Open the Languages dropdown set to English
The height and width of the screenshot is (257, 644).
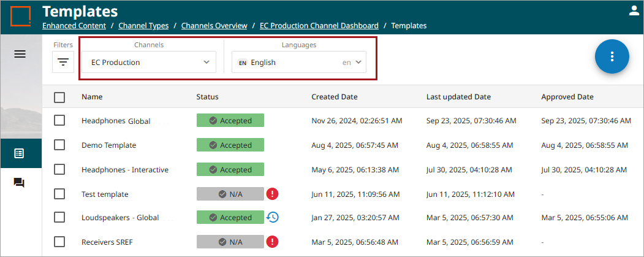299,62
